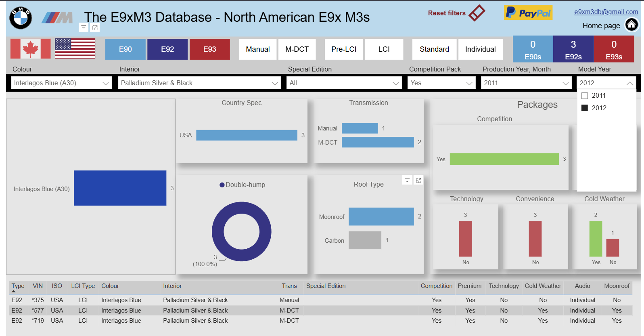
Task: Toggle the Manual transmission filter
Action: point(258,49)
